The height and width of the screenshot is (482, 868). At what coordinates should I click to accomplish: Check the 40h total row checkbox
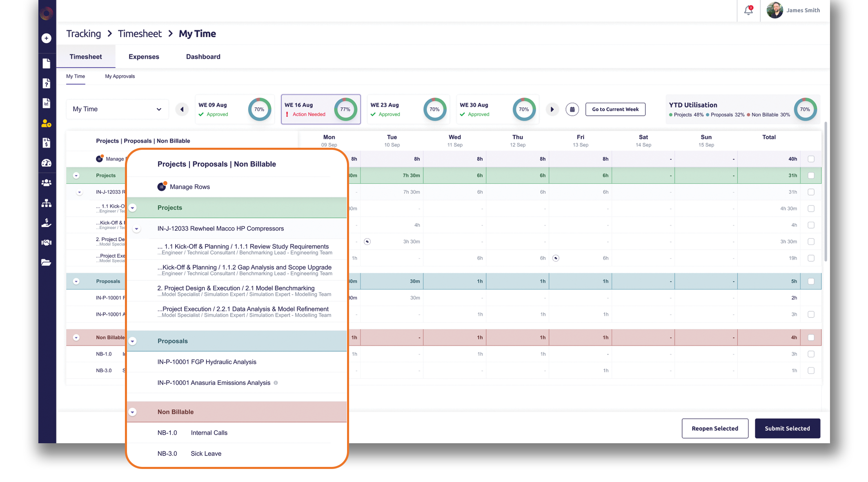click(x=811, y=159)
